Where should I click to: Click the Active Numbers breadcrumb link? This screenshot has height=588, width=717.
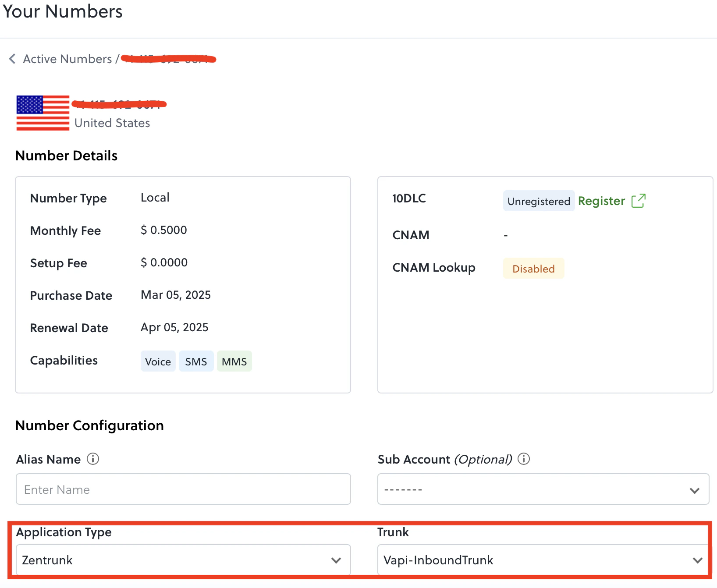(67, 59)
